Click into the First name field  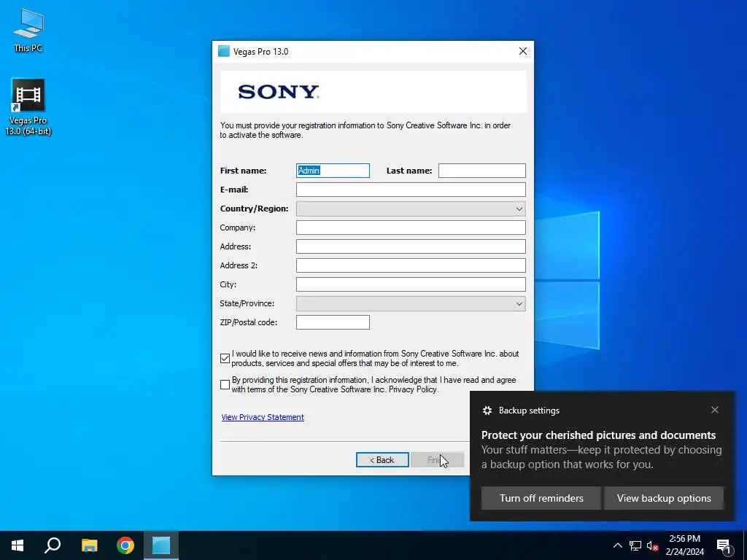333,171
